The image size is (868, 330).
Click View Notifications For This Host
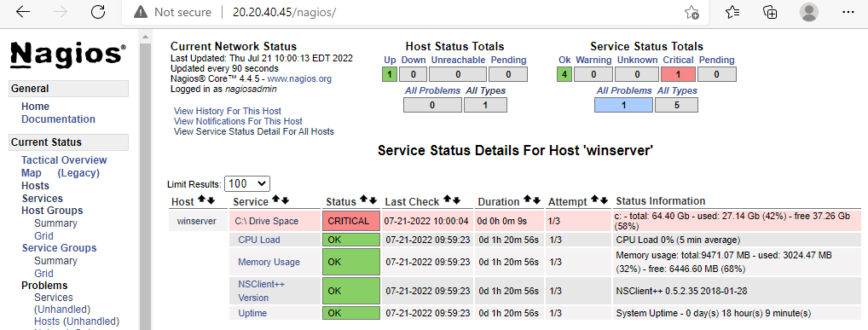coord(238,121)
